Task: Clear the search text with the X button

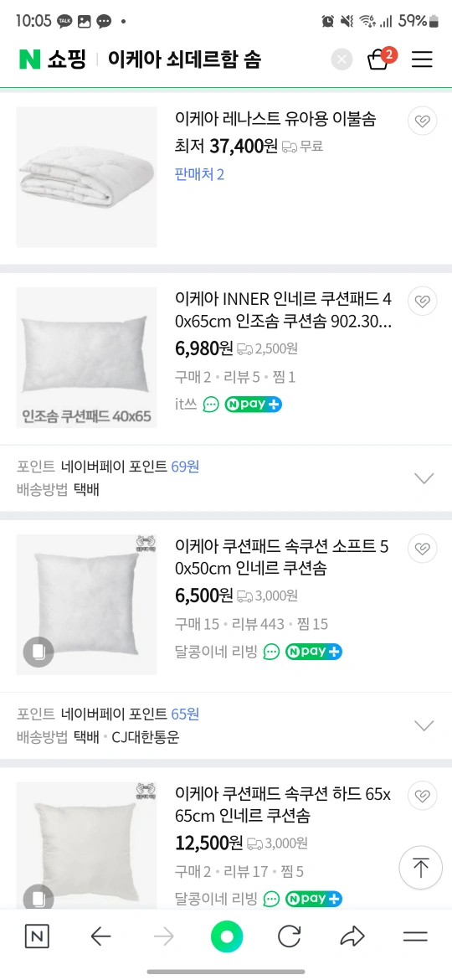Action: click(x=342, y=59)
